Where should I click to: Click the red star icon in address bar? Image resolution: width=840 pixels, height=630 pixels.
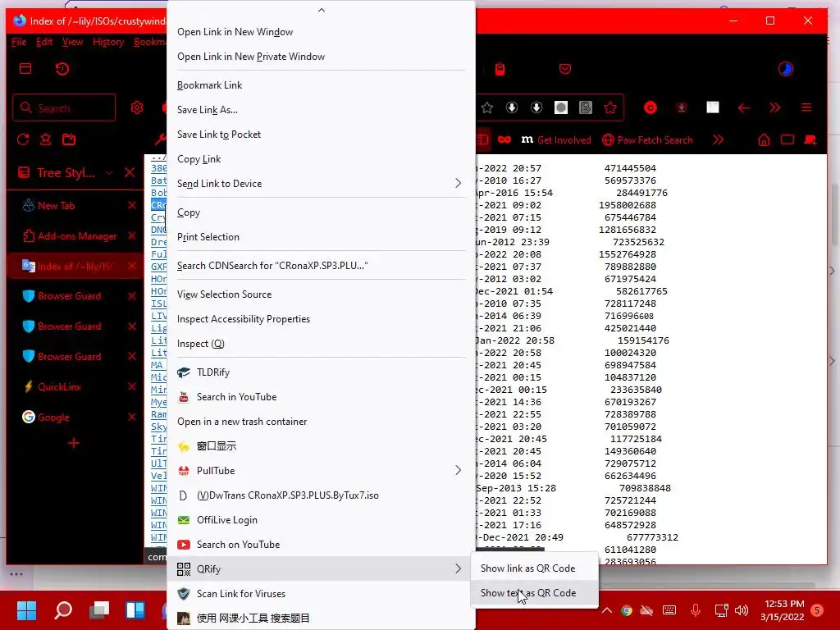pos(610,107)
